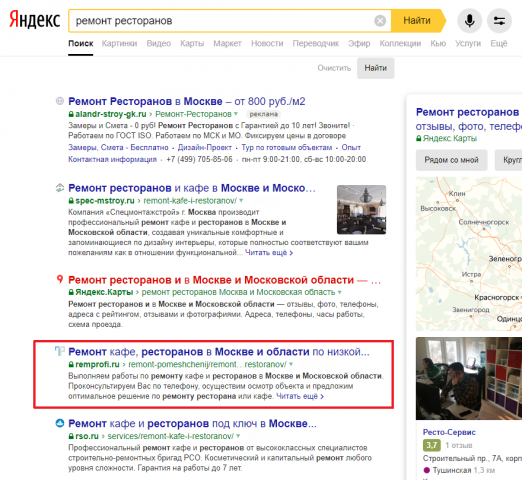Click the 3,7 rating badge
Image resolution: width=522 pixels, height=480 pixels.
pyautogui.click(x=432, y=445)
